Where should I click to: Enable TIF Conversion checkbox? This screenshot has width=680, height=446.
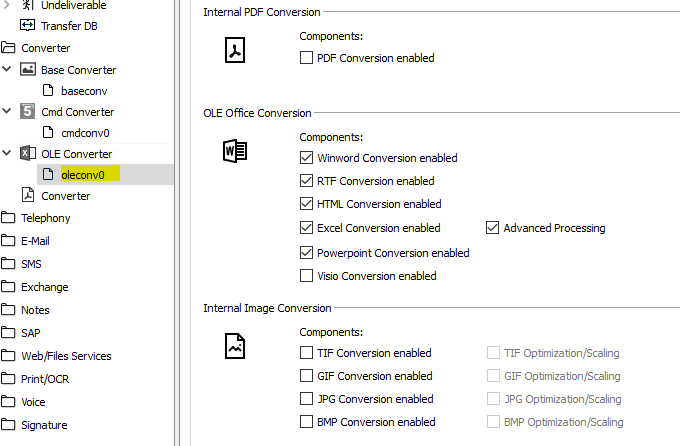click(x=306, y=352)
